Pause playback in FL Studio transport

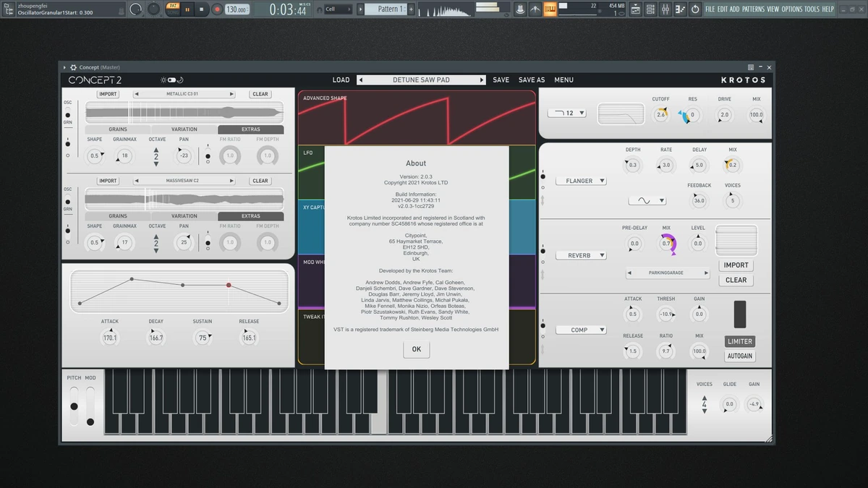[187, 9]
